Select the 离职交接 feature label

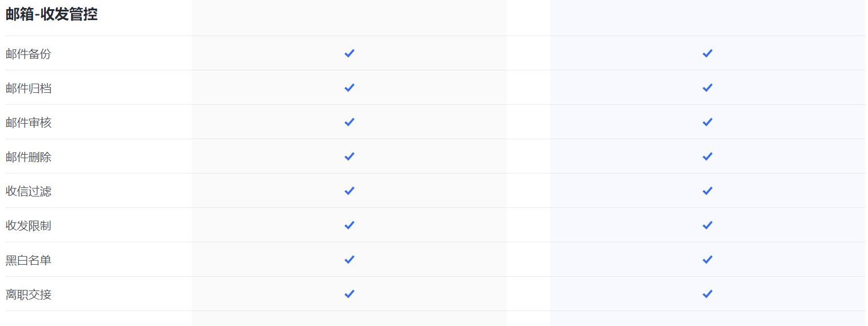click(29, 294)
